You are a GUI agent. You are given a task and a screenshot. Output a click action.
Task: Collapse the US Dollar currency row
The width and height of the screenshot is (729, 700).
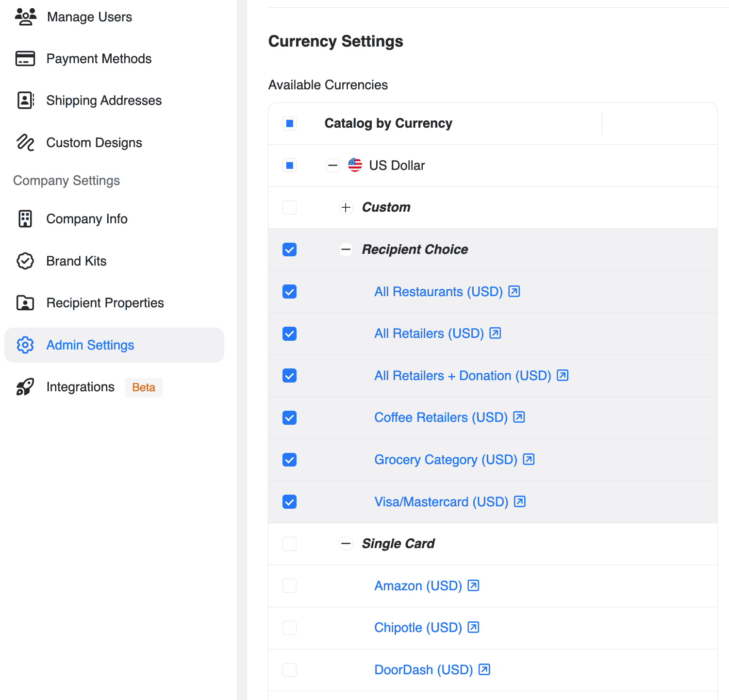coord(332,166)
